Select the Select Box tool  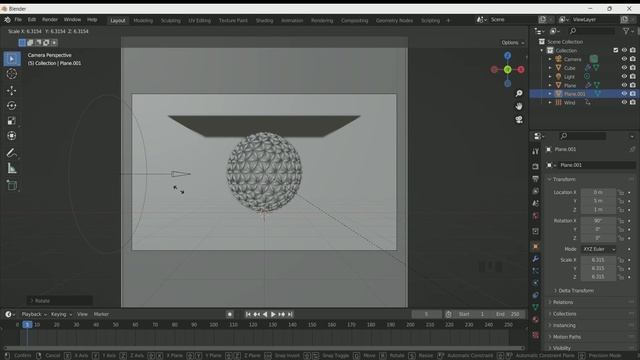click(12, 59)
